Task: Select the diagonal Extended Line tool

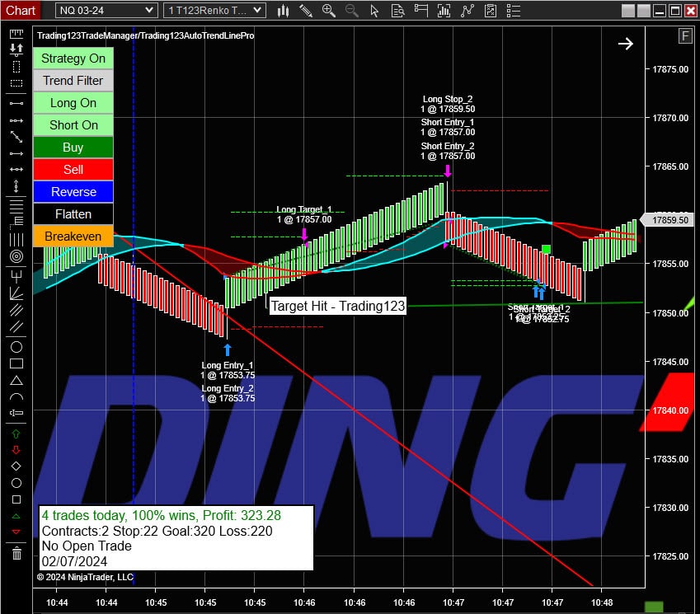Action: tap(16, 137)
